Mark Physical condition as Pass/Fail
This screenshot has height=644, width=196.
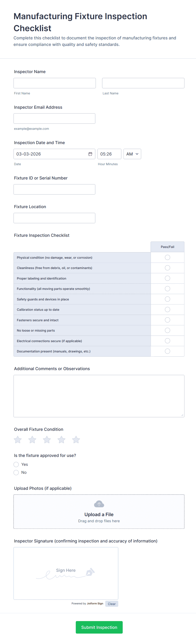pyautogui.click(x=168, y=257)
